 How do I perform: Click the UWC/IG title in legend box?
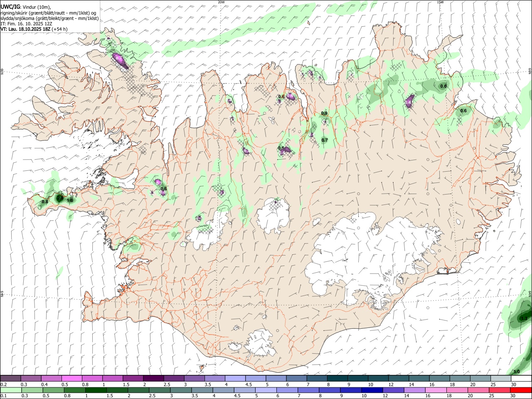pyautogui.click(x=10, y=7)
